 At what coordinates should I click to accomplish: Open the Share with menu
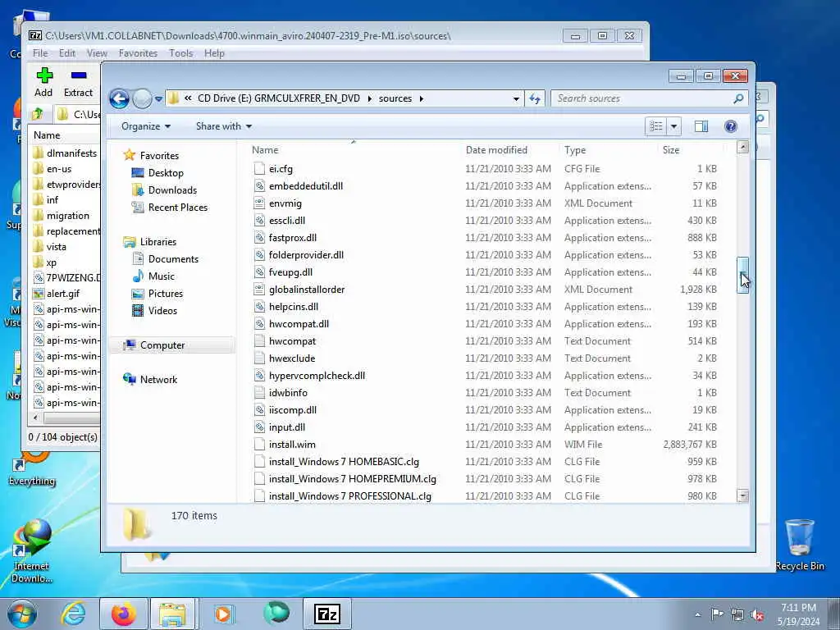(223, 126)
